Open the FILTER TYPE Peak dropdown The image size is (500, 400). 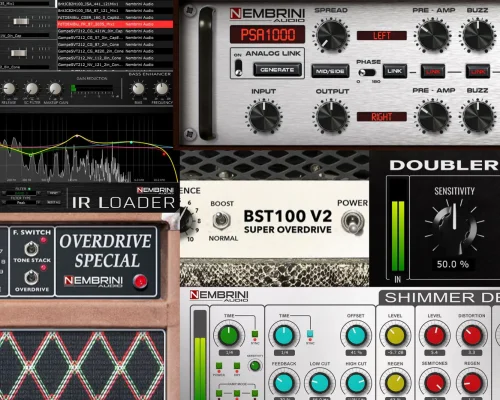coord(21,202)
